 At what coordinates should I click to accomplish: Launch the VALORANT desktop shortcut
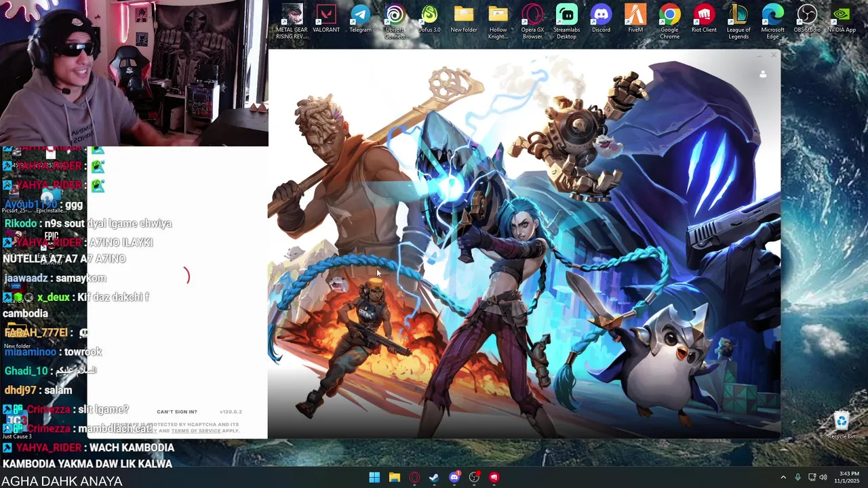pos(326,19)
